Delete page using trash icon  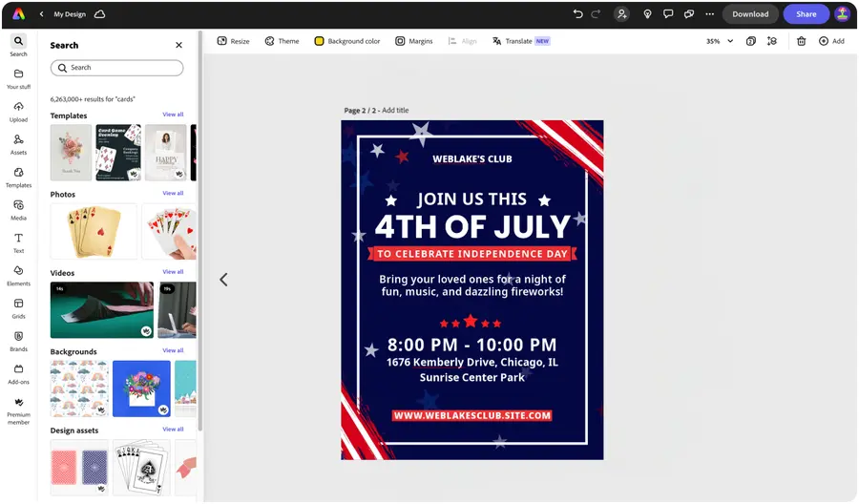pyautogui.click(x=801, y=41)
